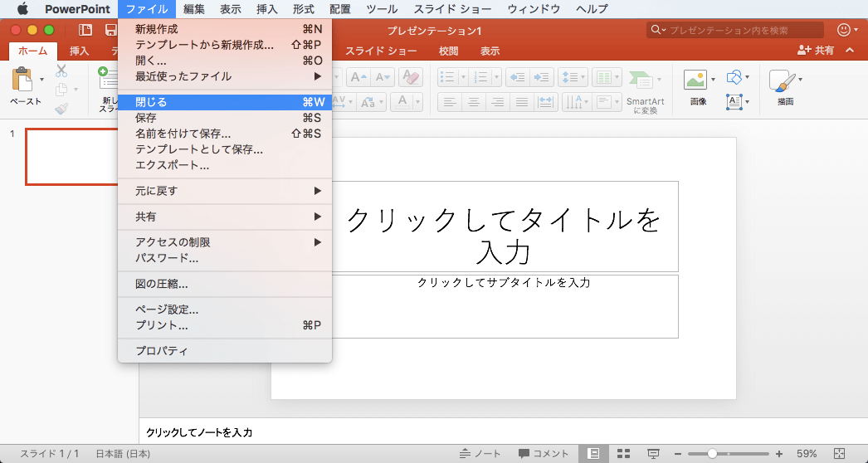Switch to 校閲 ribbon tab
Screen dimensions: 868x463
(448, 51)
